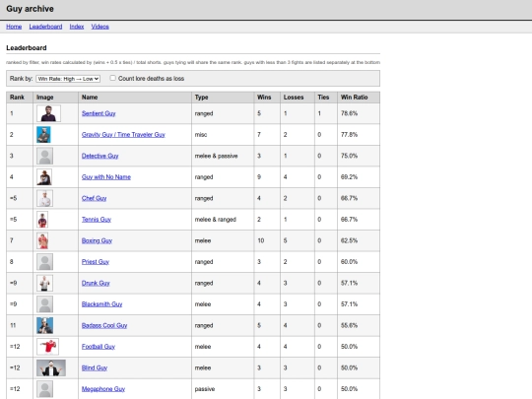
Task: Click Boxing Guy's thumbnail image
Action: coord(42,240)
